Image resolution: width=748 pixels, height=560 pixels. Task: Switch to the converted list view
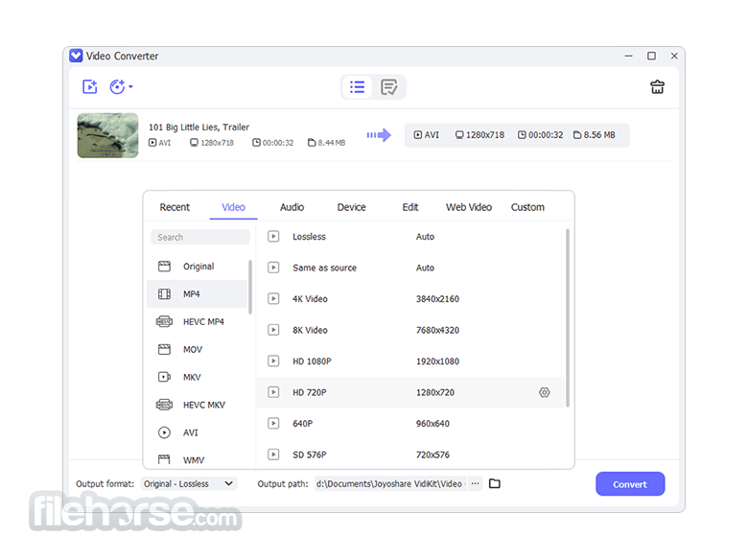388,87
